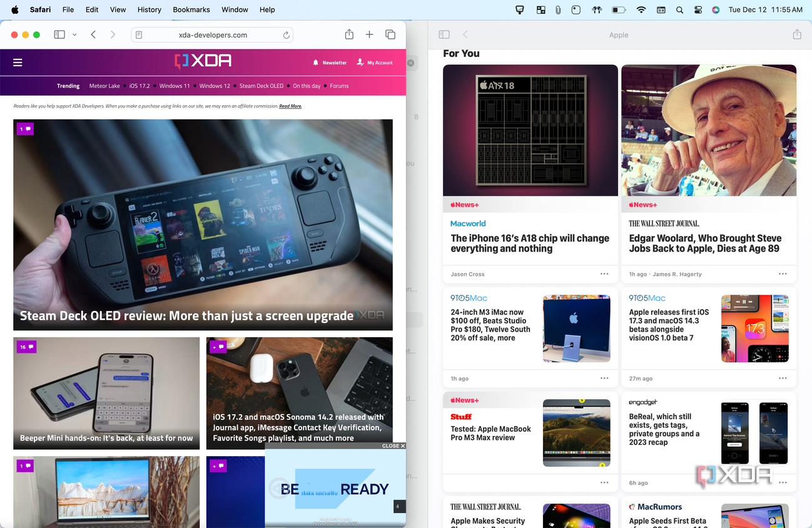Open the Bookmarks menu
The width and height of the screenshot is (812, 528).
pyautogui.click(x=191, y=9)
